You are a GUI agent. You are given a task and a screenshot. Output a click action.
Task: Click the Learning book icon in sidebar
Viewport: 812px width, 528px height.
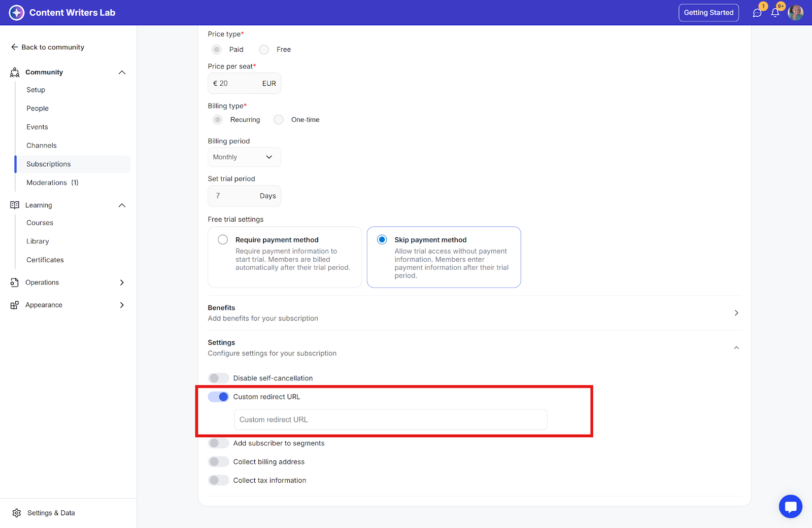(x=15, y=205)
